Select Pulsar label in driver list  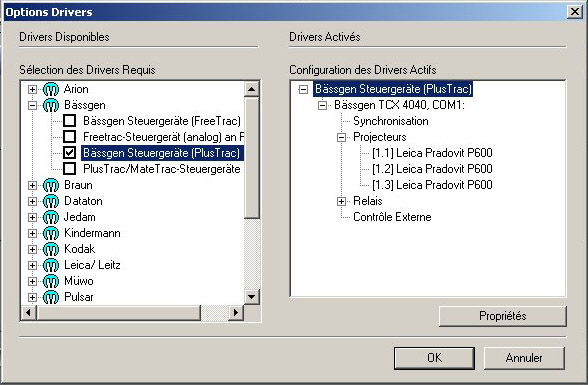click(x=79, y=297)
